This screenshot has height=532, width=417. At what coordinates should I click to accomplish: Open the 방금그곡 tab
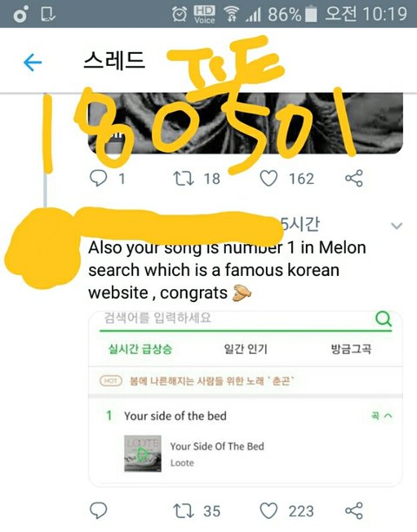[351, 349]
